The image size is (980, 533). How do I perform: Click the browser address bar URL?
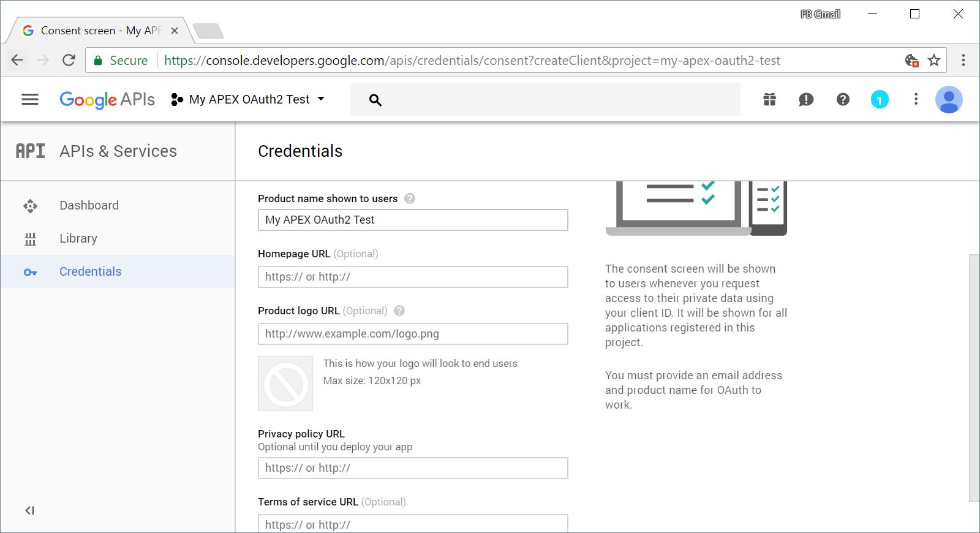(x=472, y=61)
